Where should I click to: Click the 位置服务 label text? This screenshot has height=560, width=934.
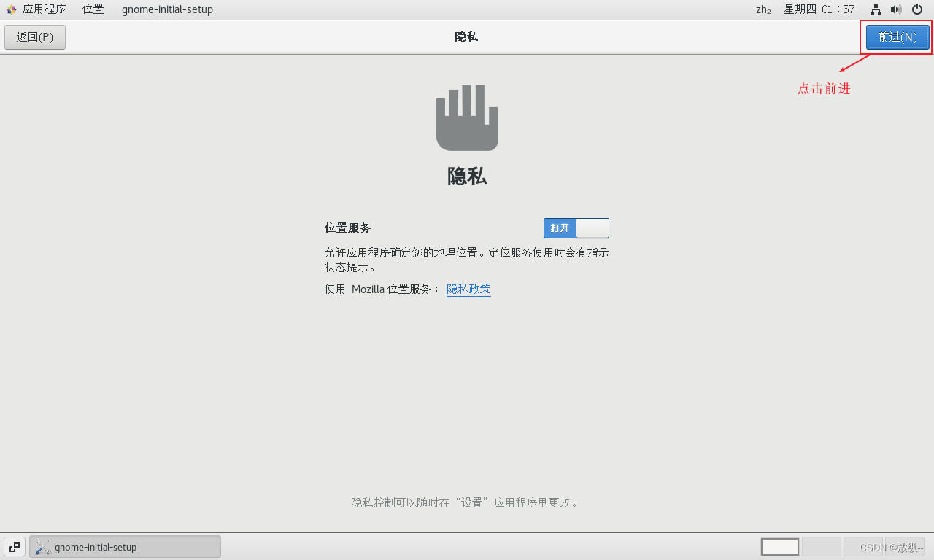[x=347, y=227]
